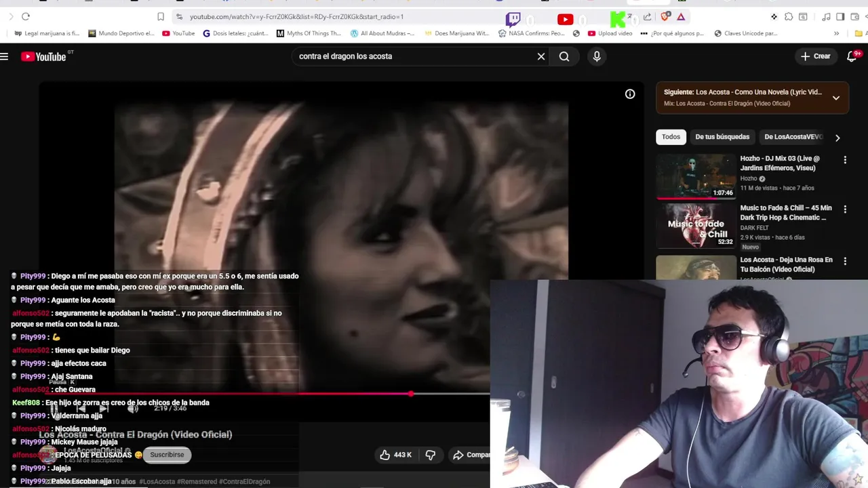Open Dosis letales bookmark
This screenshot has height=488, width=868.
point(236,33)
